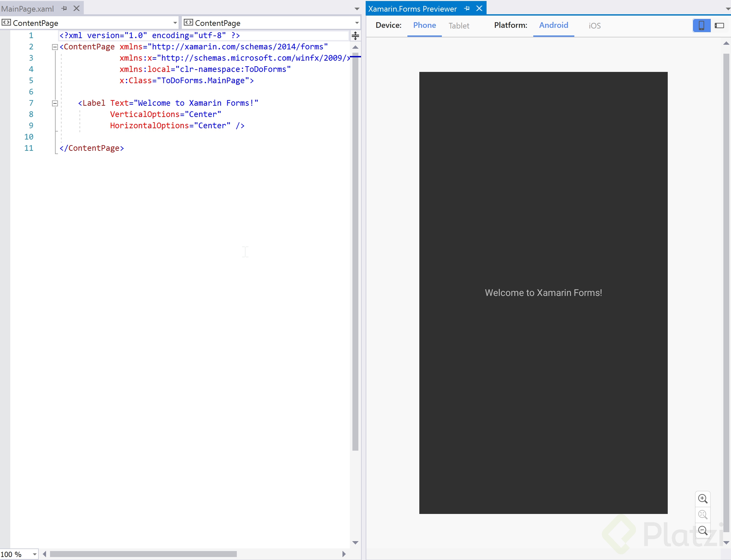Click the editor vertical scroll down arrow

[355, 543]
